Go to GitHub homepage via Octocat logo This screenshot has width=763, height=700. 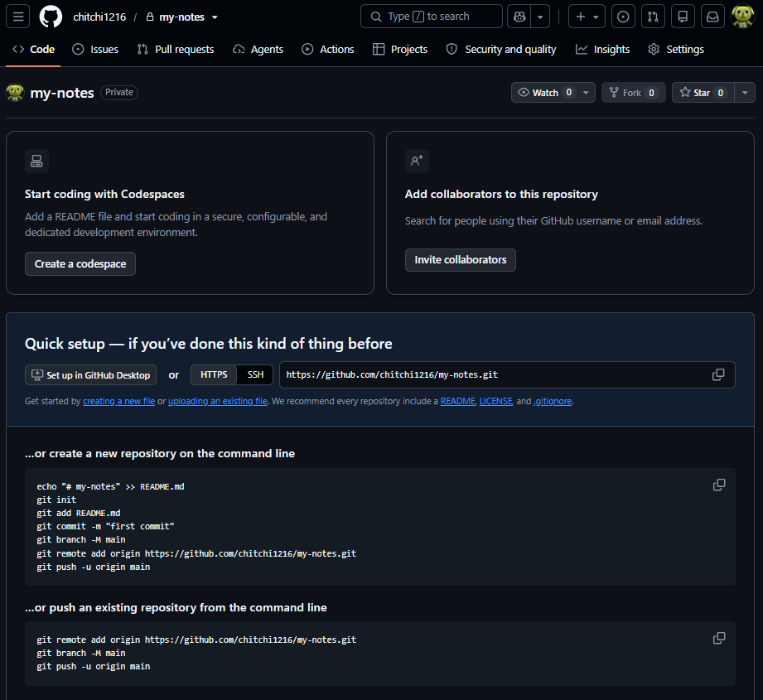coord(51,17)
